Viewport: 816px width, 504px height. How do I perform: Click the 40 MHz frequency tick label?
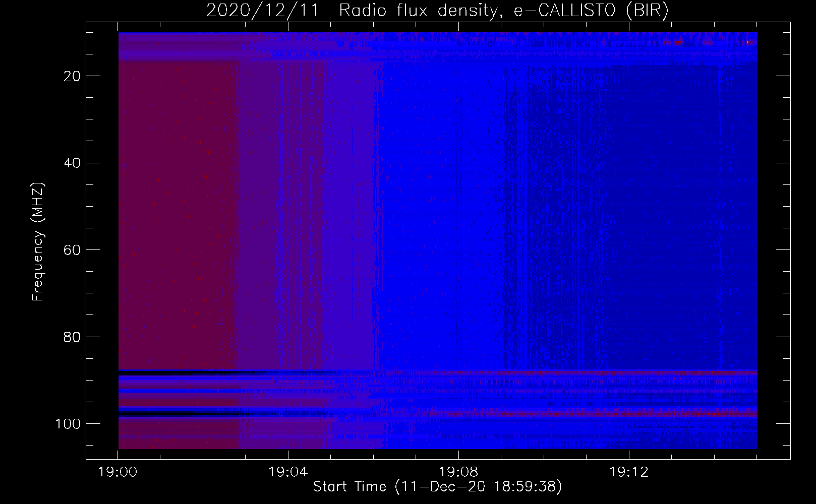coord(73,163)
